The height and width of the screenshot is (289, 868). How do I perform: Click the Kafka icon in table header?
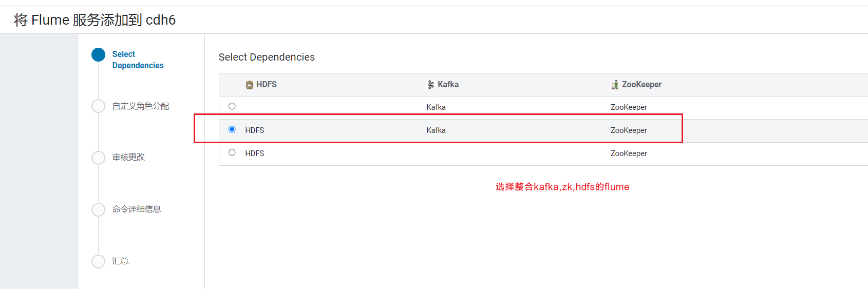(431, 85)
